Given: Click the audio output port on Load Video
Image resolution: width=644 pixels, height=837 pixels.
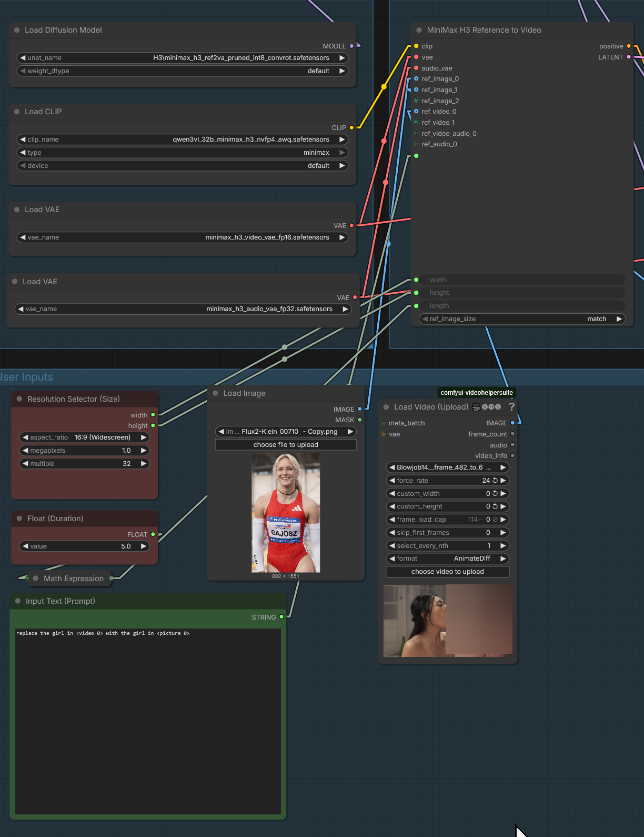Looking at the screenshot, I should point(512,445).
